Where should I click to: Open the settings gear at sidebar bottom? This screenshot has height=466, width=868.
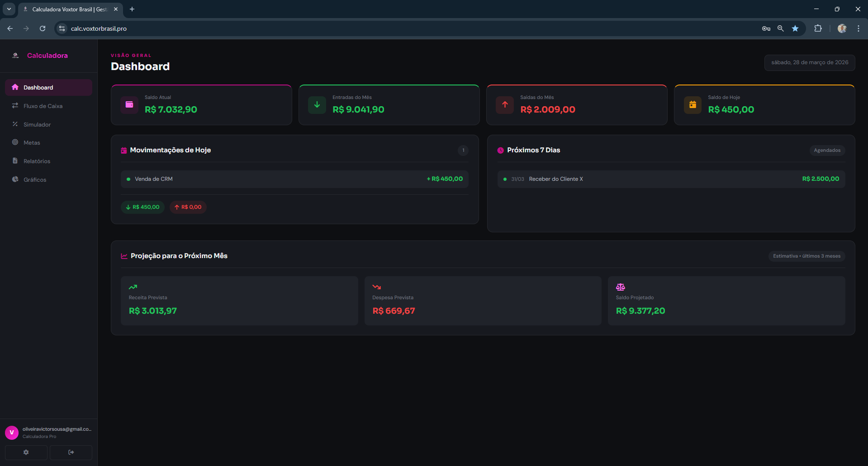tap(26, 452)
